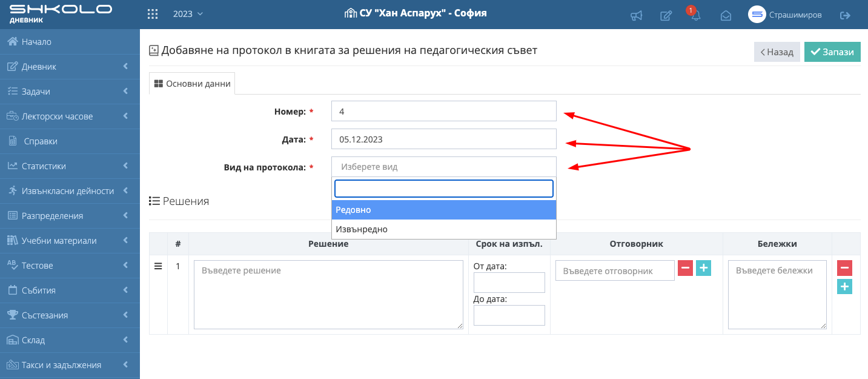Open the notifications bell icon
Viewport: 868px width, 379px height.
[x=695, y=16]
